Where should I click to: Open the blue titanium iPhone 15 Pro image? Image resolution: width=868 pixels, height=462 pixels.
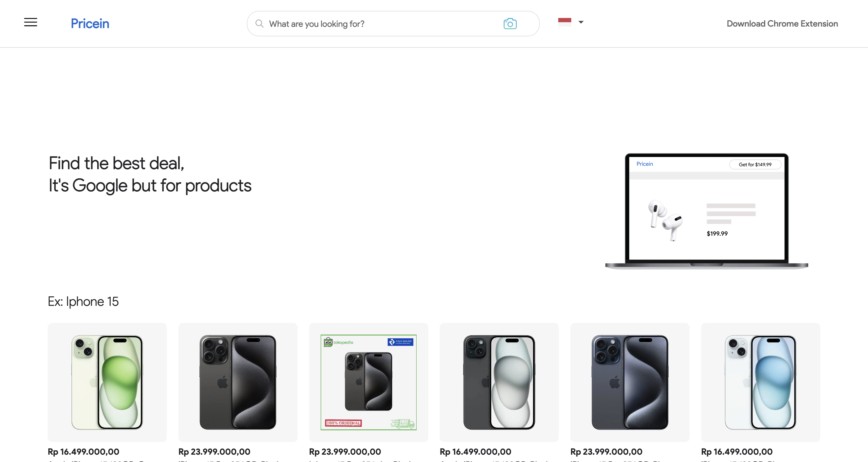tap(630, 382)
